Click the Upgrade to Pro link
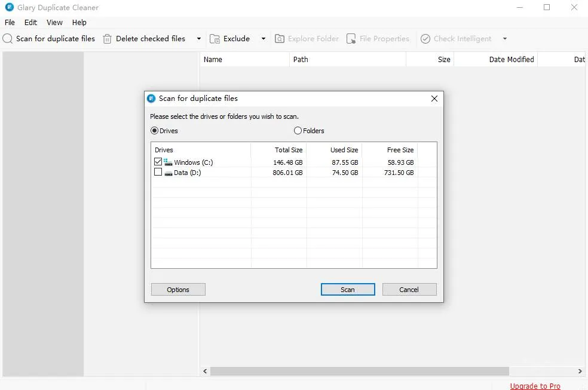The width and height of the screenshot is (588, 390). click(x=535, y=386)
